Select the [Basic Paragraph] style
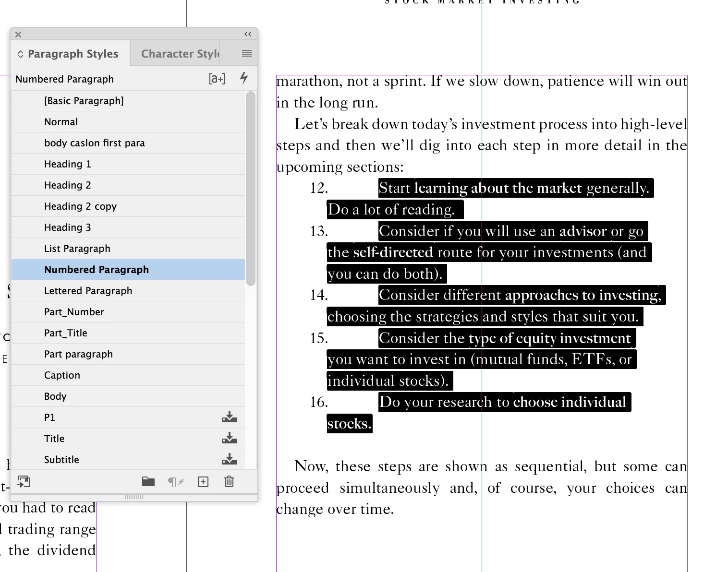The image size is (728, 572). click(x=128, y=101)
